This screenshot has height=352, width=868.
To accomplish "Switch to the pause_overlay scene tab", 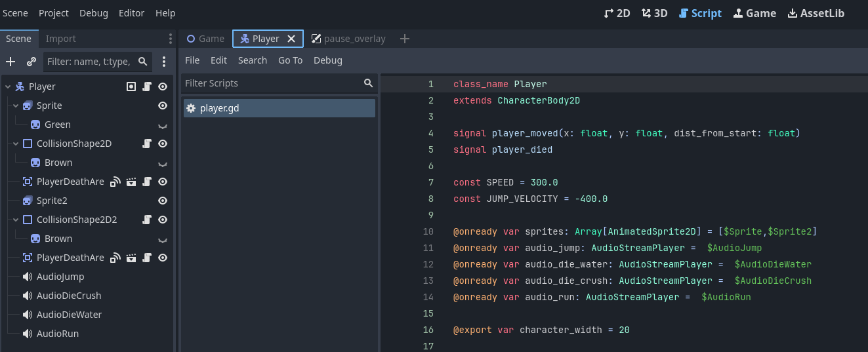I will point(348,39).
